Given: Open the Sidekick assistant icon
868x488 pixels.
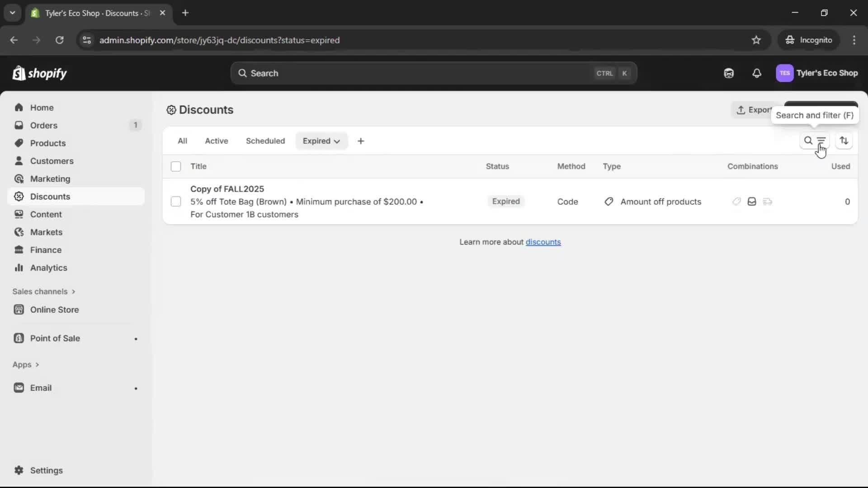Looking at the screenshot, I should tap(729, 73).
